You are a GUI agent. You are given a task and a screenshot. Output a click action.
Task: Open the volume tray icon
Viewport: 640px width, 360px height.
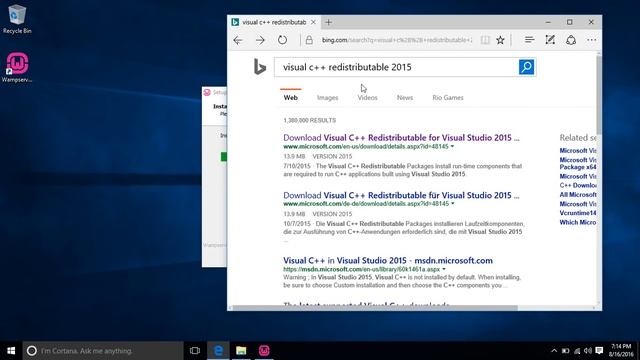pos(588,351)
